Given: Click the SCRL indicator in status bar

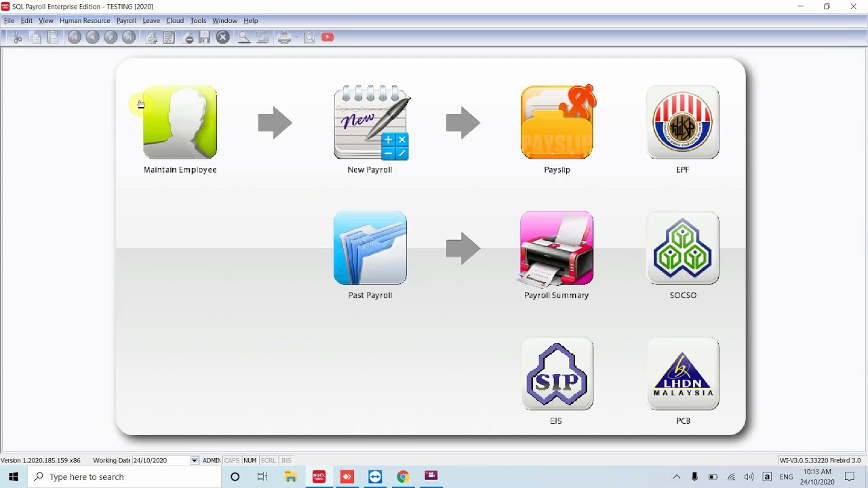Looking at the screenshot, I should click(268, 461).
